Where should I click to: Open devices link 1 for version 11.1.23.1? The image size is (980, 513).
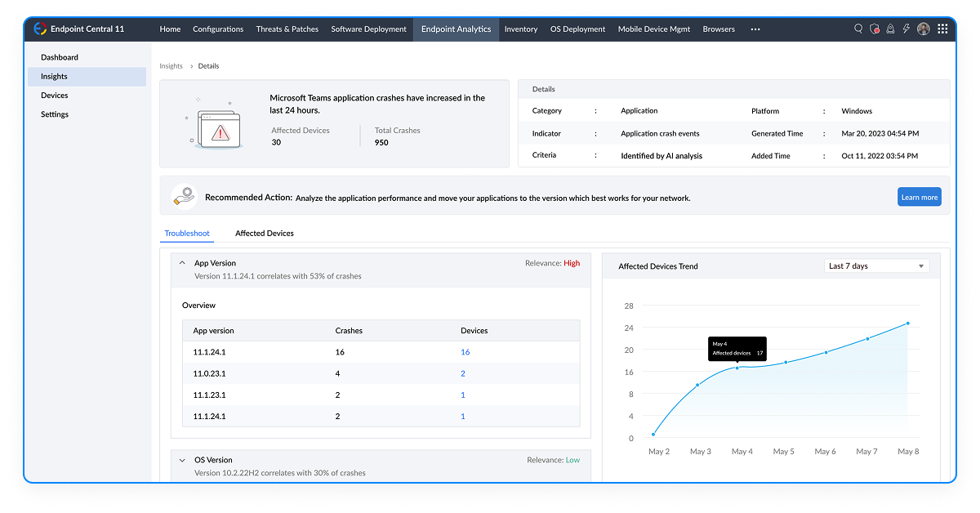[463, 395]
